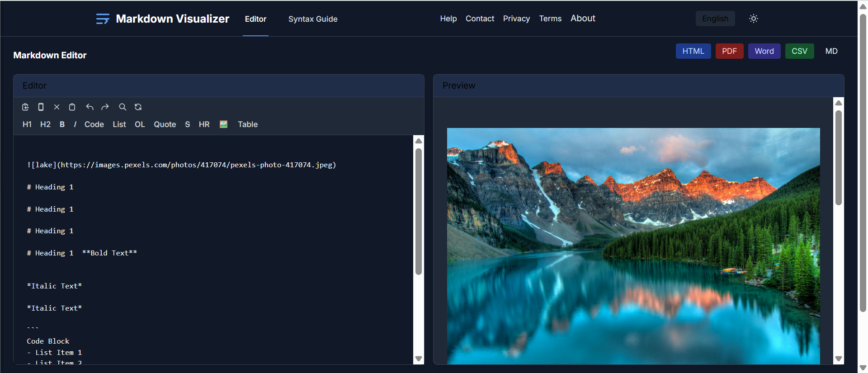The width and height of the screenshot is (868, 373).
Task: Apply bold with the B button
Action: click(62, 124)
